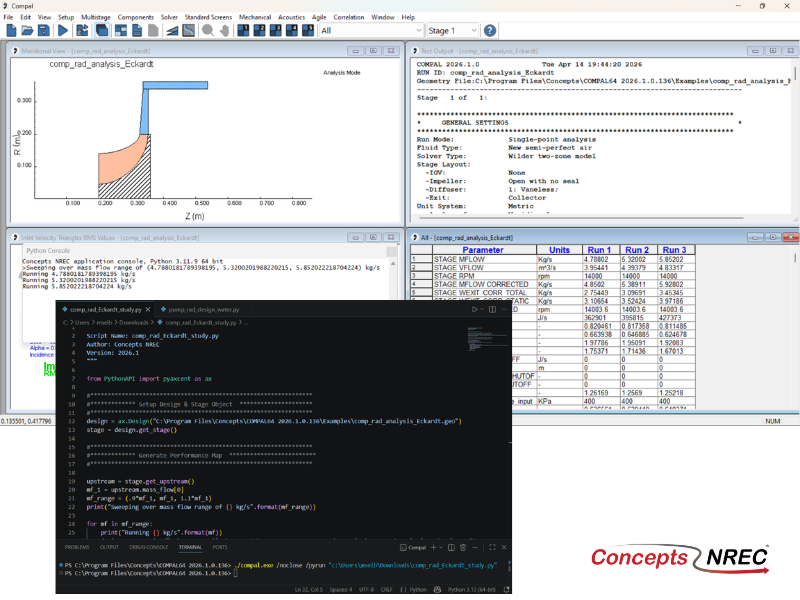Open help via the question mark icon
Screen dimensions: 800x600
point(490,31)
